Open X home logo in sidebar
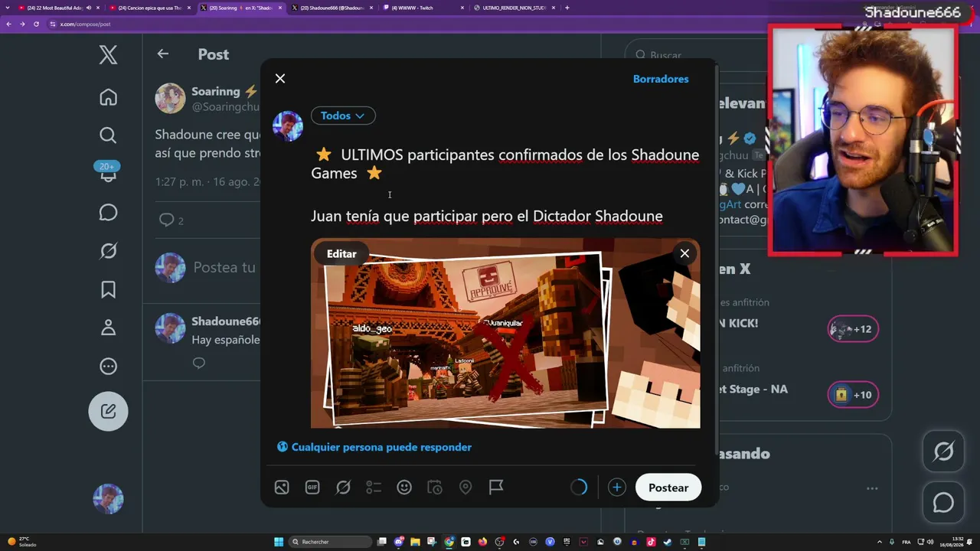 click(108, 54)
